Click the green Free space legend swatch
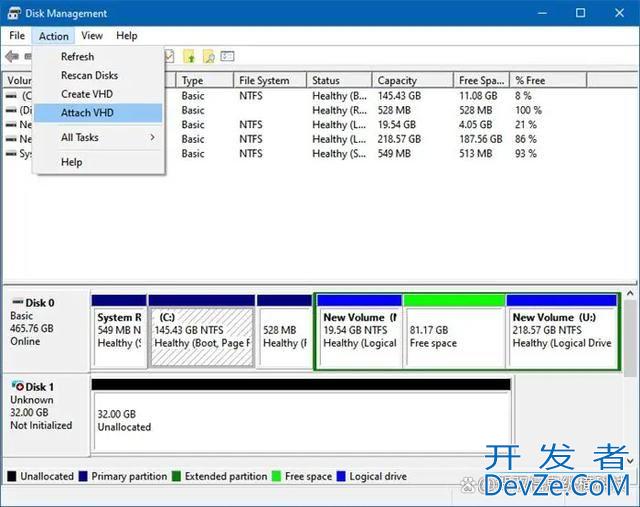This screenshot has height=507, width=640. (x=277, y=477)
